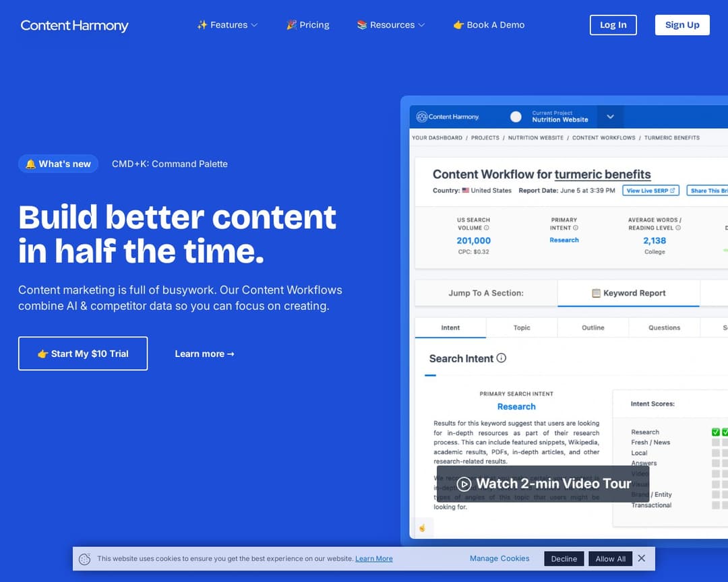The image size is (728, 582).
Task: Click the pointing-finger emoji at dashboard bottom left
Action: [x=423, y=528]
